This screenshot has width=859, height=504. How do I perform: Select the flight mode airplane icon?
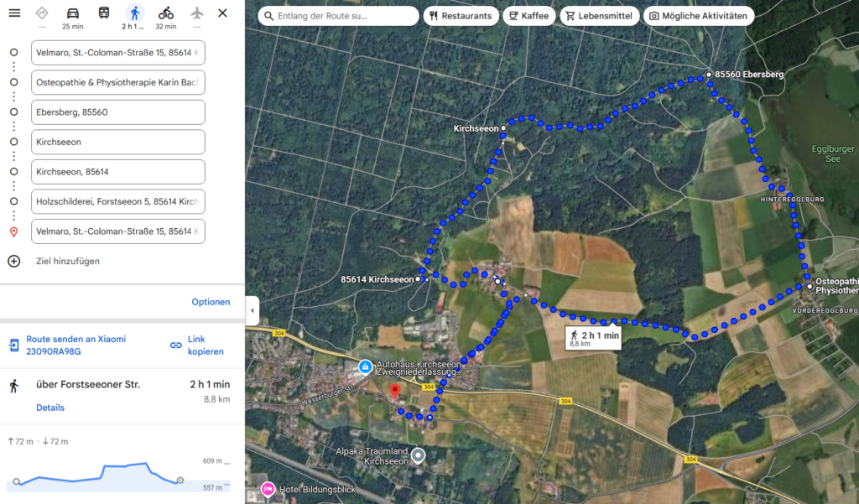coord(196,13)
